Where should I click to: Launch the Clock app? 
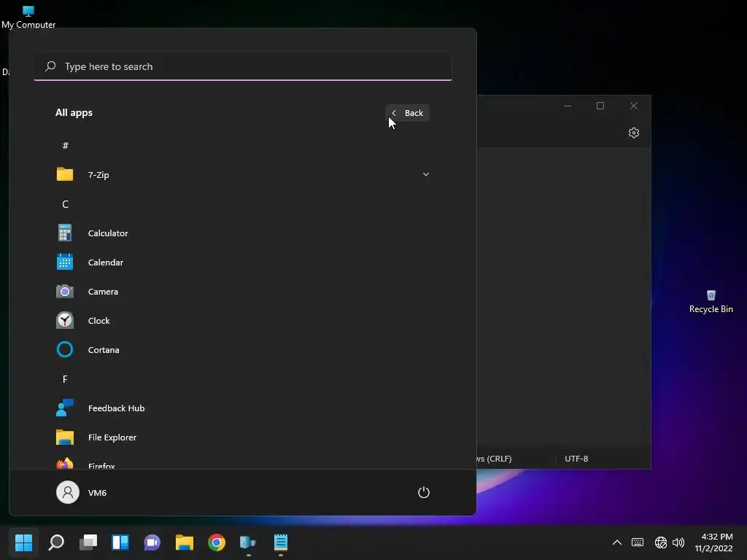tap(243, 321)
